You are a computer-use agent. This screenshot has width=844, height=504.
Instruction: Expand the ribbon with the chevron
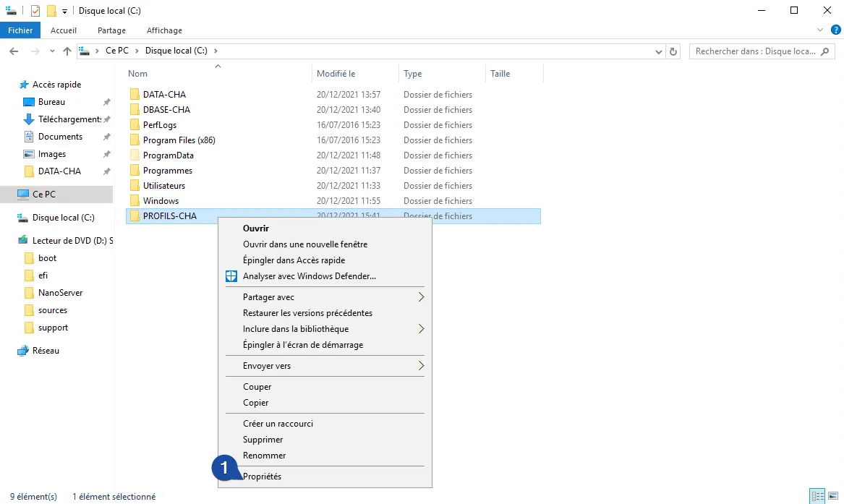pos(820,30)
